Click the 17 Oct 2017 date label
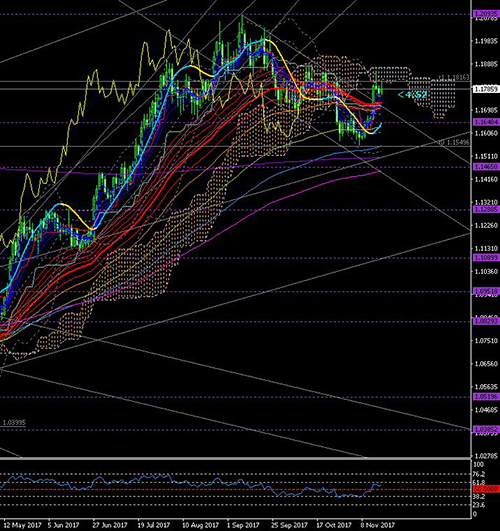 (x=334, y=525)
